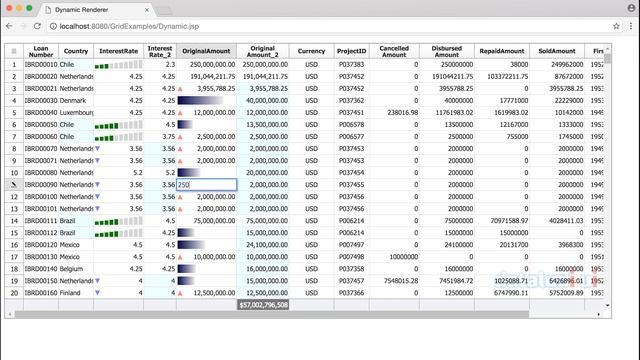Click the browser forward arrow
640x360 pixels.
(x=23, y=26)
